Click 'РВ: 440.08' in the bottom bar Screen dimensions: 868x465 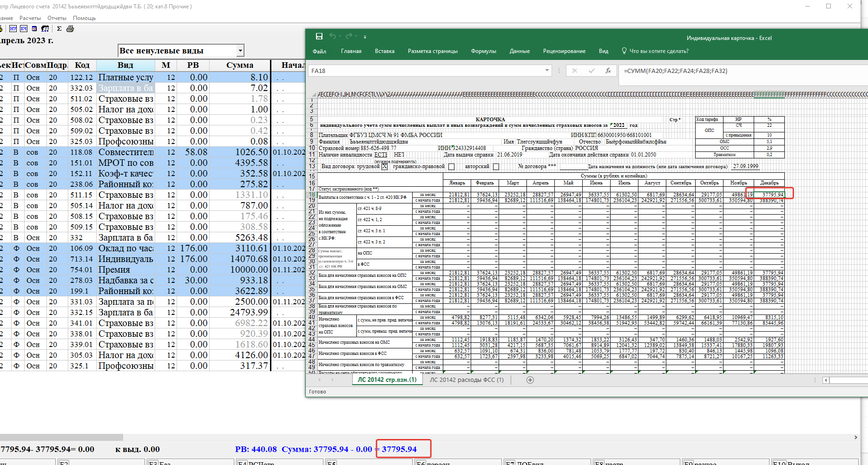[256, 449]
